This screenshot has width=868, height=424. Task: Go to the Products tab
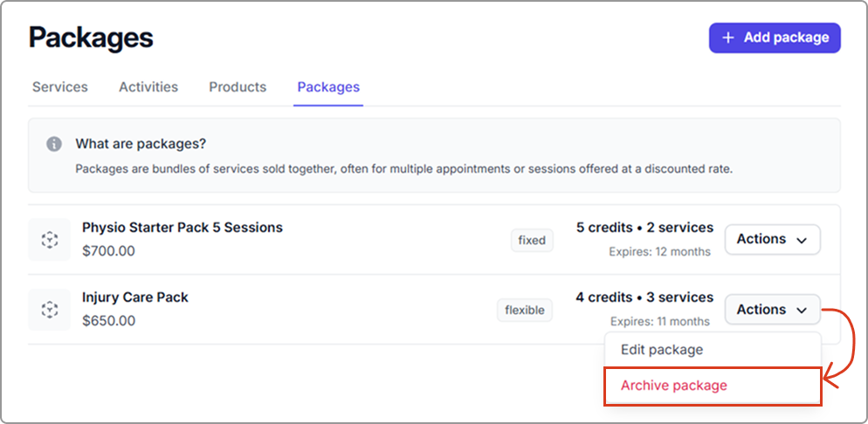238,87
